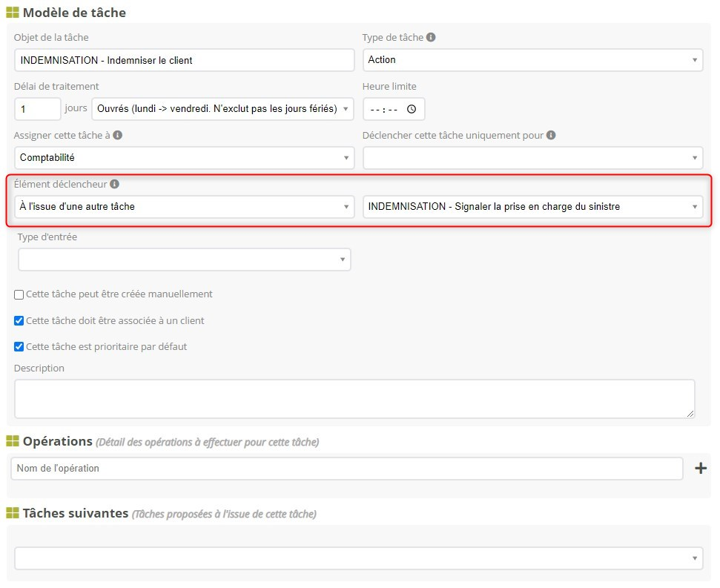720x588 pixels.
Task: Click the info icon beside Élément déclencheur
Action: [x=114, y=184]
